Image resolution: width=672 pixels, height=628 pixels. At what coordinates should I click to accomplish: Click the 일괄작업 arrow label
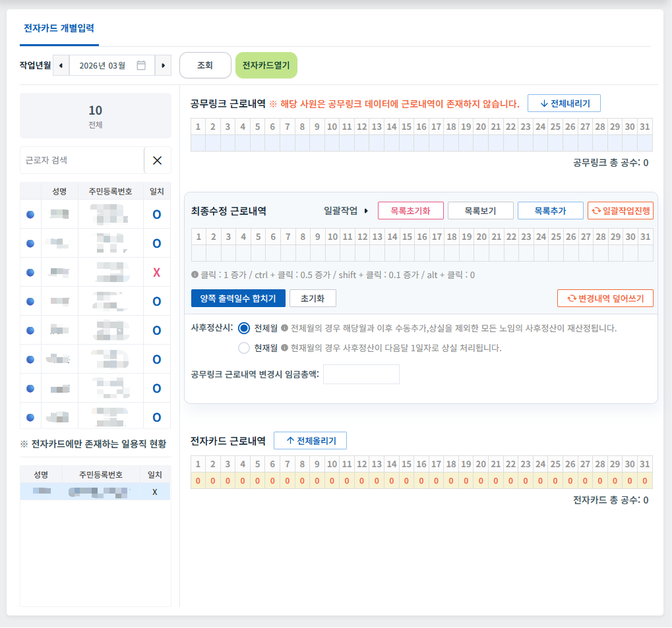pos(346,211)
